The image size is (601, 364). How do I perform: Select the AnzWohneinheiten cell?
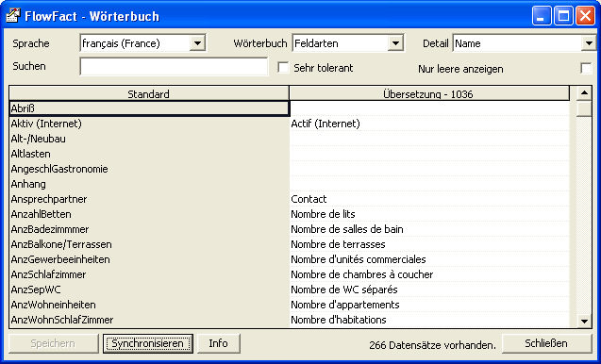[x=149, y=305]
